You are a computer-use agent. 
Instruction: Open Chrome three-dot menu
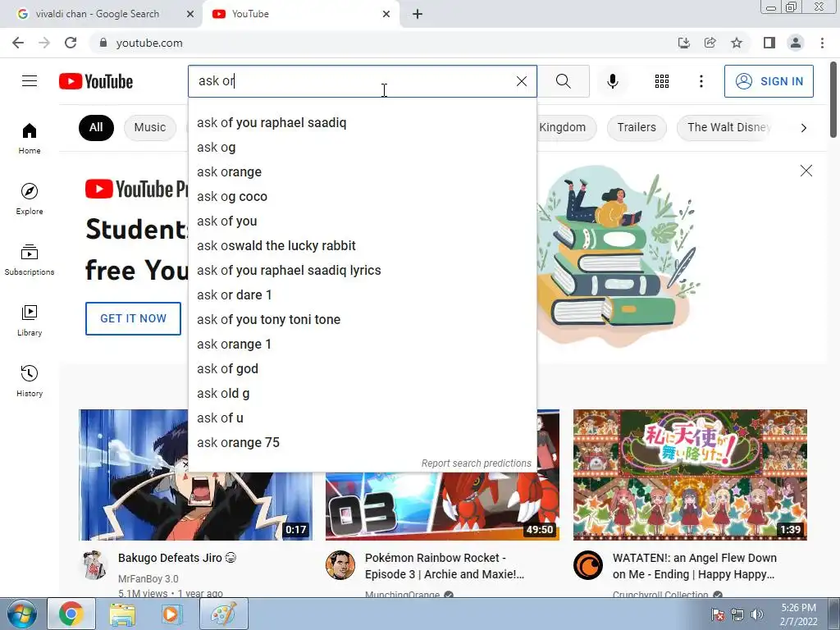(822, 43)
